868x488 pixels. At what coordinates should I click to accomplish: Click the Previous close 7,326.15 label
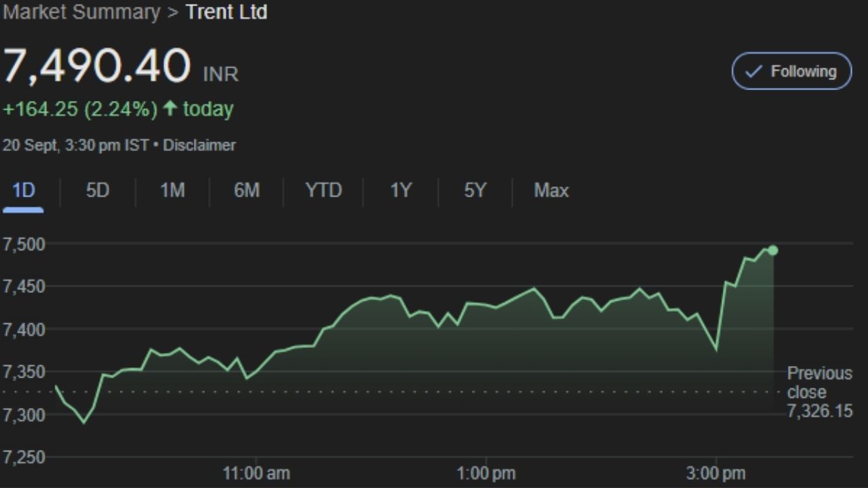(x=819, y=392)
